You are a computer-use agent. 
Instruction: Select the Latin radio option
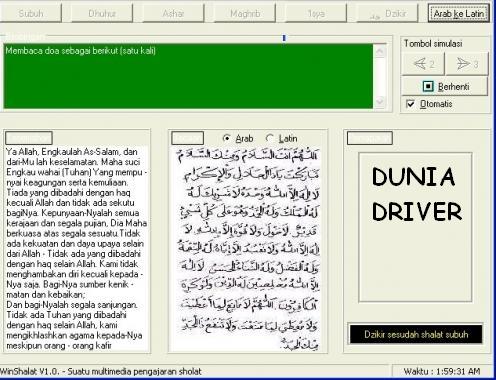tap(269, 138)
